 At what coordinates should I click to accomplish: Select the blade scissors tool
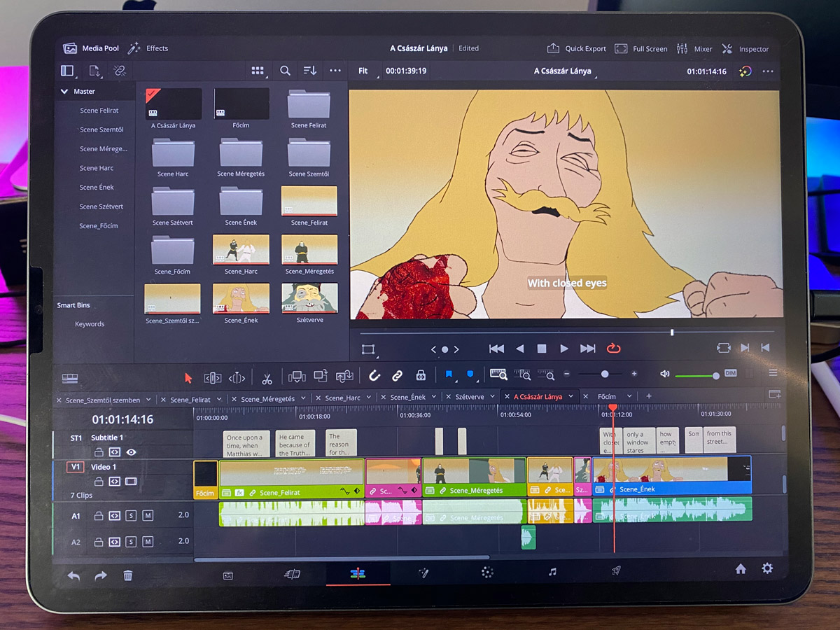pos(267,378)
